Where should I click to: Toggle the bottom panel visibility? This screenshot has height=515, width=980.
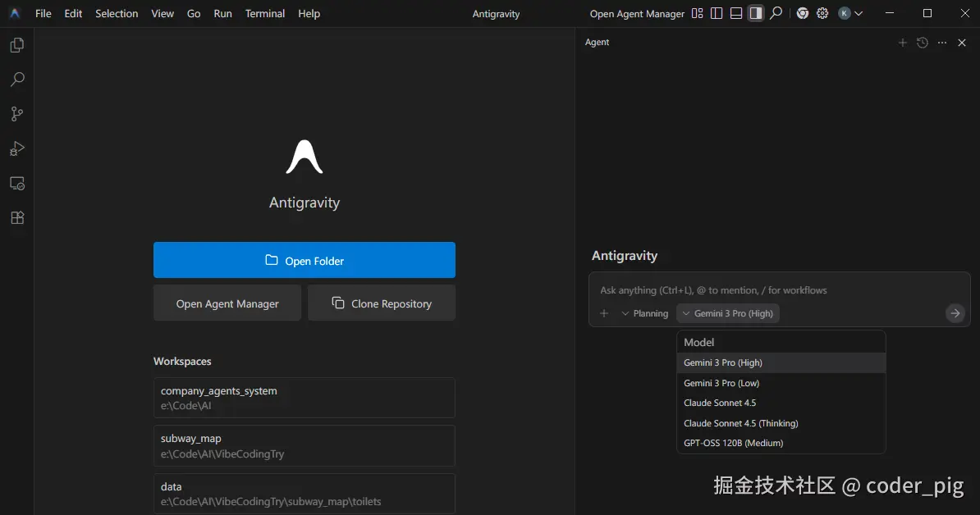point(736,14)
